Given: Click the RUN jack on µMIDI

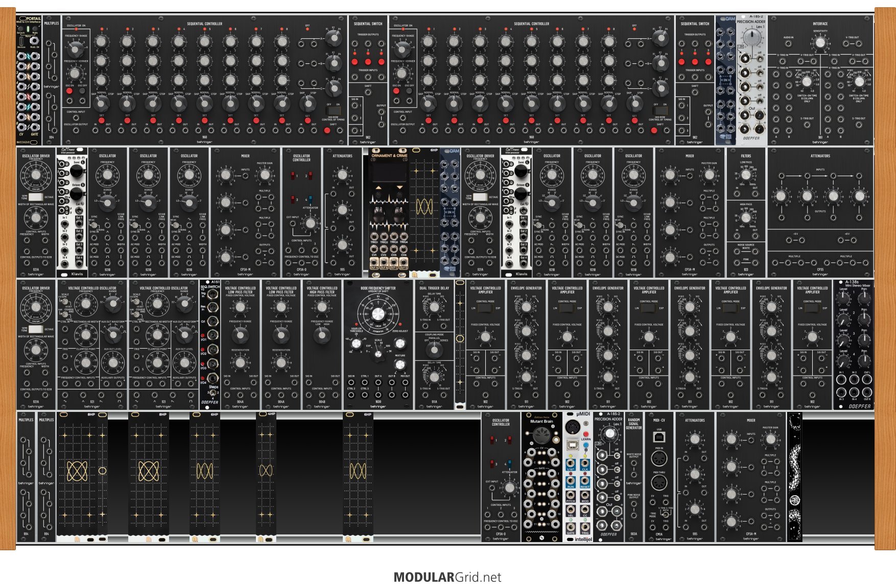Looking at the screenshot, I should click(571, 480).
